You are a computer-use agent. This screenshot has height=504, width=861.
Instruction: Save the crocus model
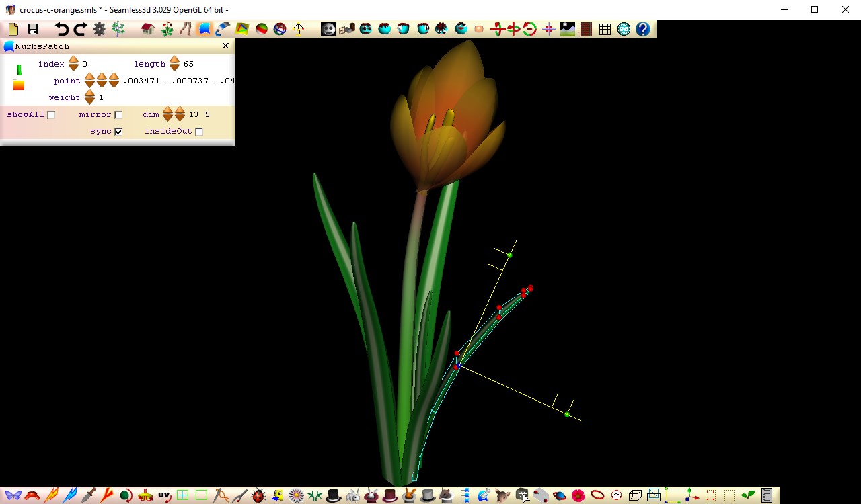(32, 29)
